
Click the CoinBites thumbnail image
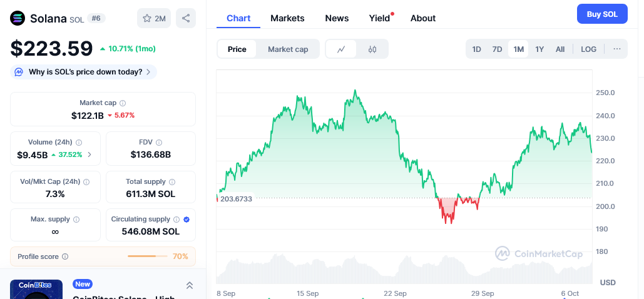36,289
